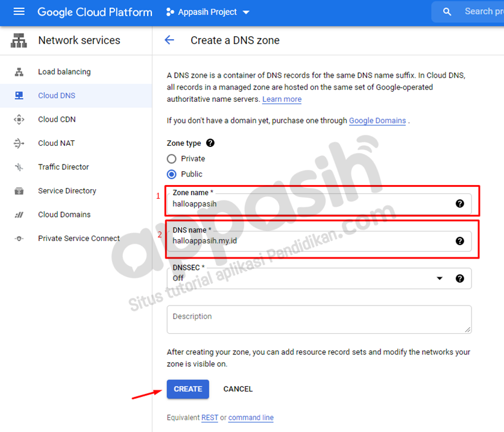Open help for Zone type

pos(210,143)
